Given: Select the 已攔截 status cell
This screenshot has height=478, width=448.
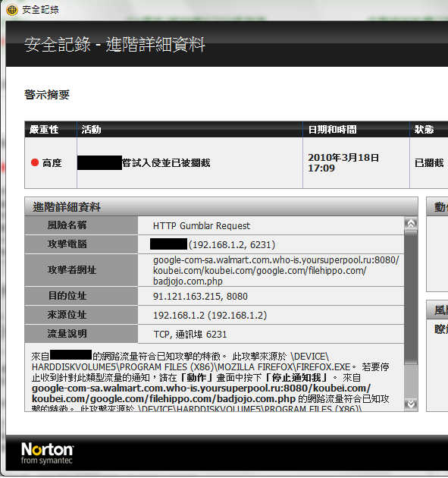Looking at the screenshot, I should [429, 163].
